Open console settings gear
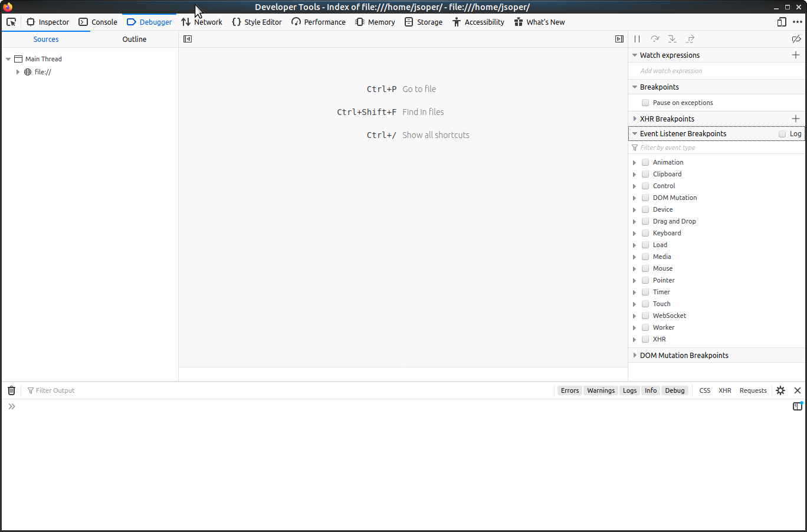The height and width of the screenshot is (532, 807). click(x=780, y=390)
